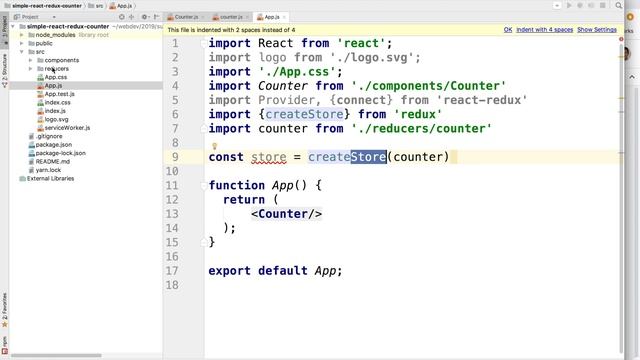The height and width of the screenshot is (360, 640).
Task: Open Search Everywhere magnifier icon
Action: tap(619, 5)
